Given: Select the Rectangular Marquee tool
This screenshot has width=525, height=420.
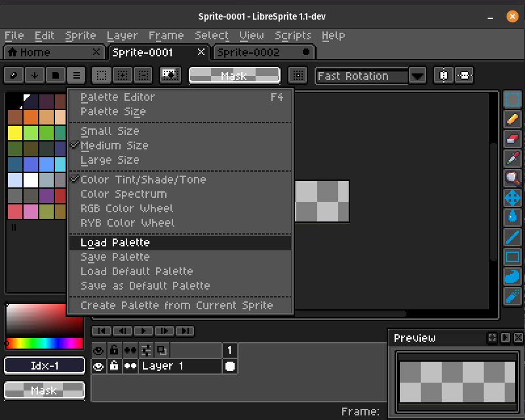Looking at the screenshot, I should coord(513,100).
